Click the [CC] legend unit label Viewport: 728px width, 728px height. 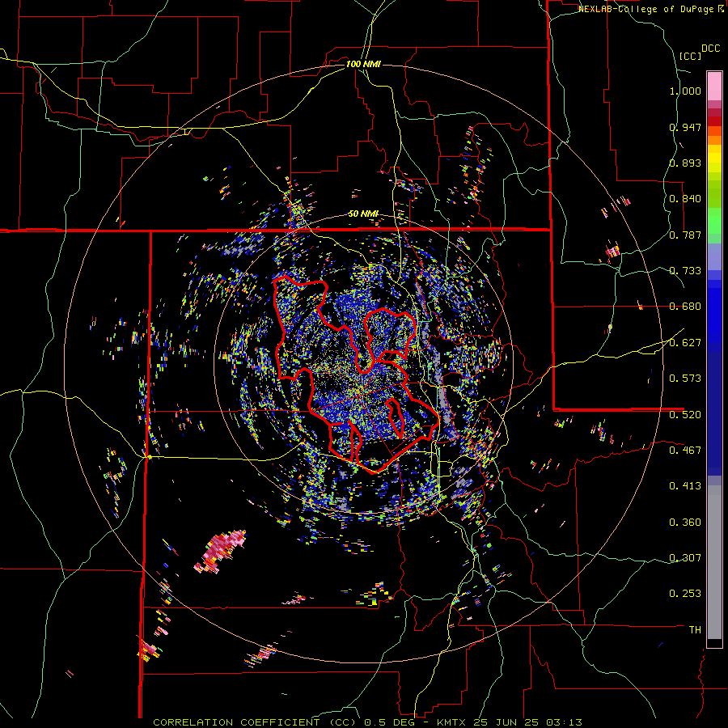click(x=691, y=56)
